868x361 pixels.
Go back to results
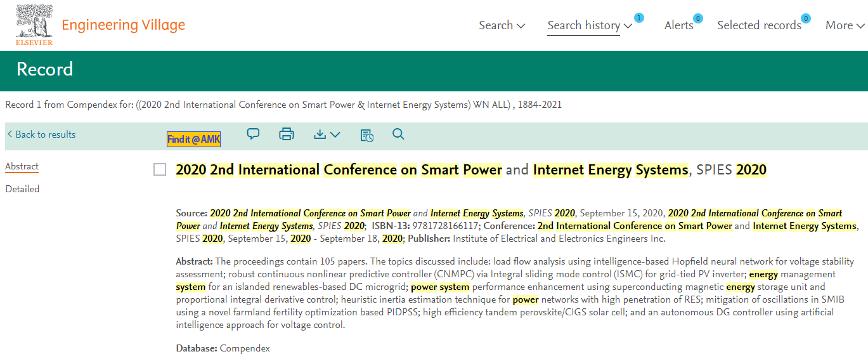42,135
